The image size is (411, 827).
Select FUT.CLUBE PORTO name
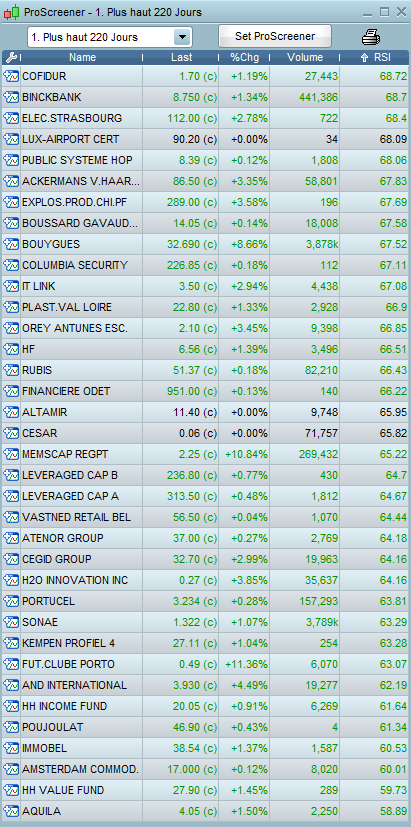click(68, 664)
